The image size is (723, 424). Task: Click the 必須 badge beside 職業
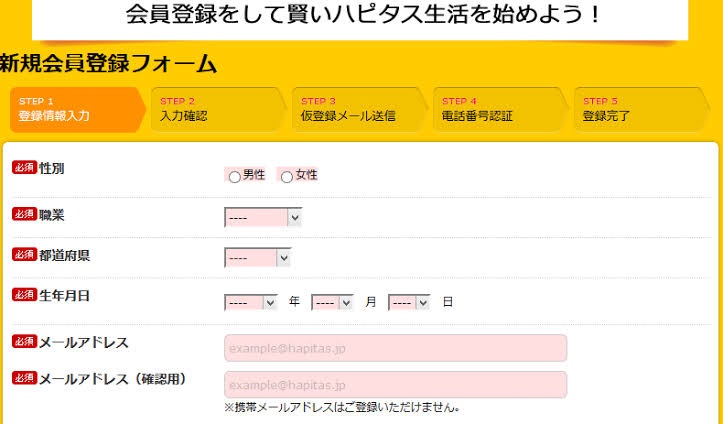[x=24, y=213]
